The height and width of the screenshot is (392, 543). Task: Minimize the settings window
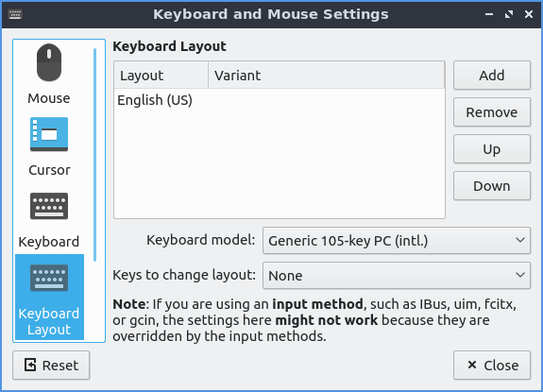point(489,14)
